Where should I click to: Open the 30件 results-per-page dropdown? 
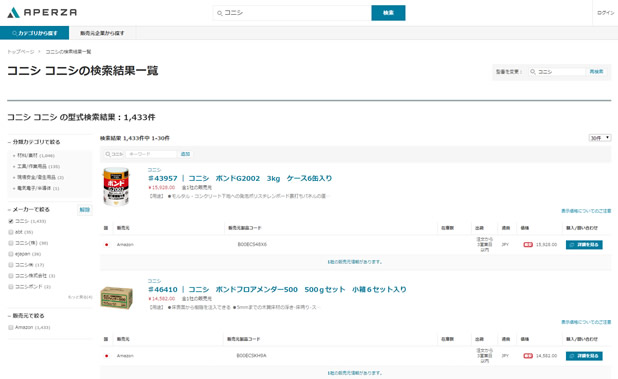(x=600, y=138)
